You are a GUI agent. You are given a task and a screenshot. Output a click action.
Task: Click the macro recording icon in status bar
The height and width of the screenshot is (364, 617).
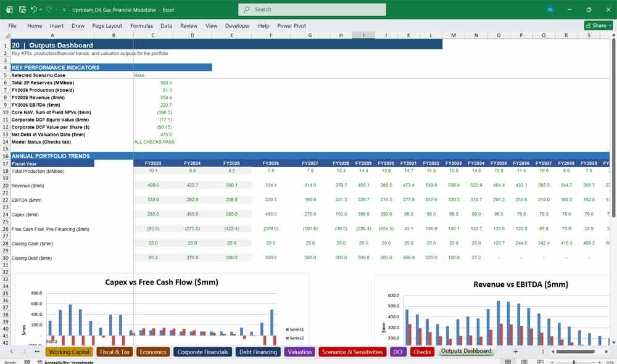point(27,362)
